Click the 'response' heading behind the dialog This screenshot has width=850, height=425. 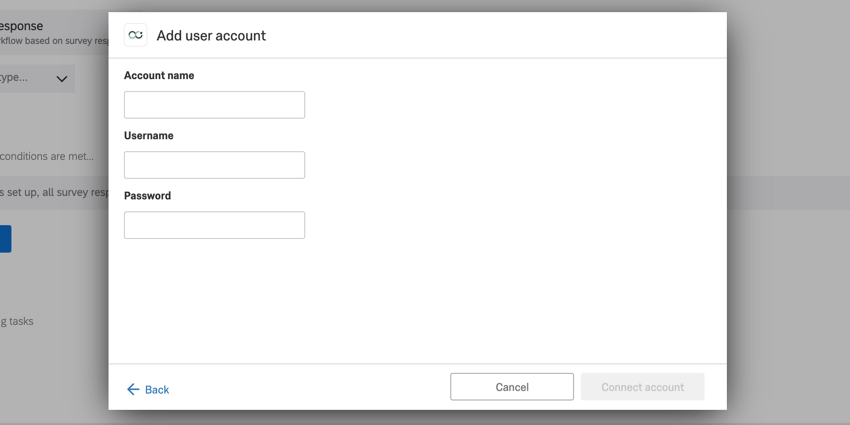tap(21, 26)
